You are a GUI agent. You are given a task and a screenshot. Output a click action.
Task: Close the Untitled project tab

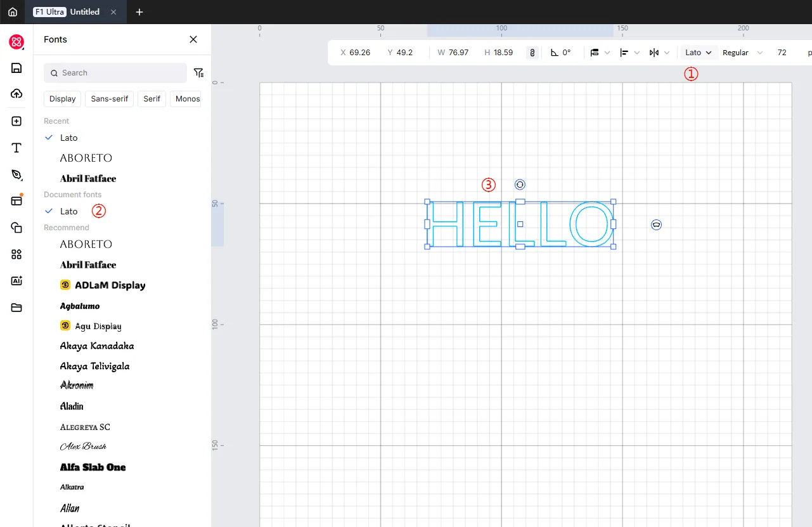tap(113, 12)
